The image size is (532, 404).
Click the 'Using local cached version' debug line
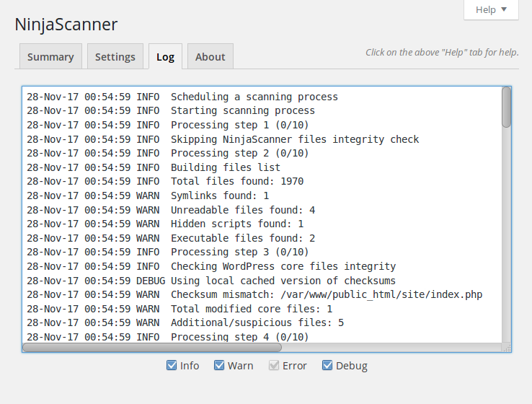[283, 281]
